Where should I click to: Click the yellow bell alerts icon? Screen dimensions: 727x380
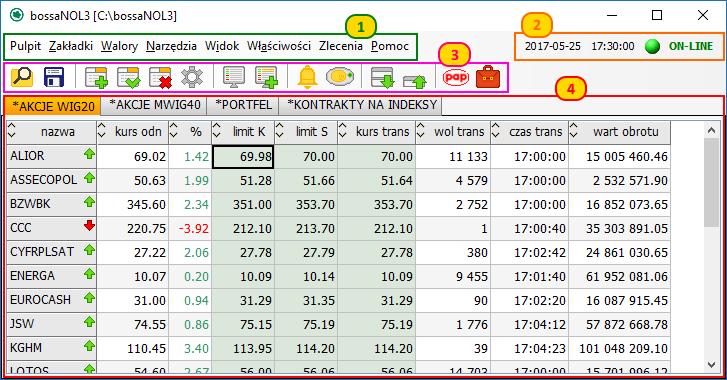click(x=307, y=77)
